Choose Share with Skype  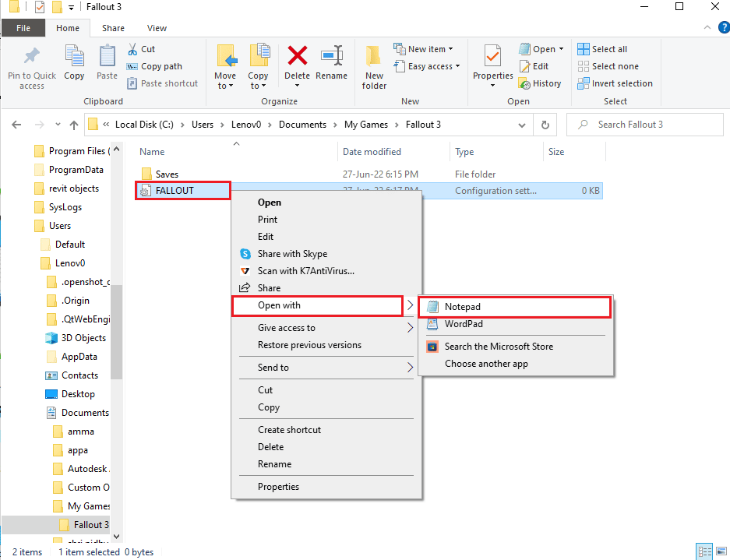pyautogui.click(x=292, y=254)
